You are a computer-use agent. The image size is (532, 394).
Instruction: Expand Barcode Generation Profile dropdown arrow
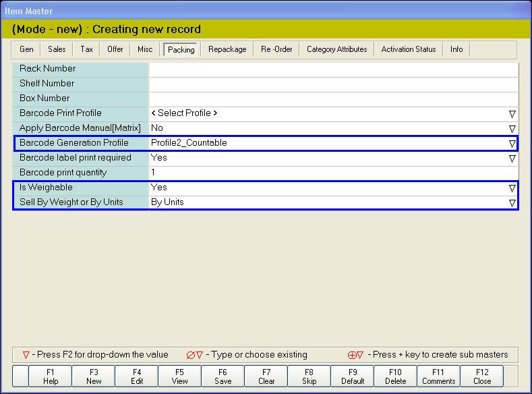[x=512, y=143]
